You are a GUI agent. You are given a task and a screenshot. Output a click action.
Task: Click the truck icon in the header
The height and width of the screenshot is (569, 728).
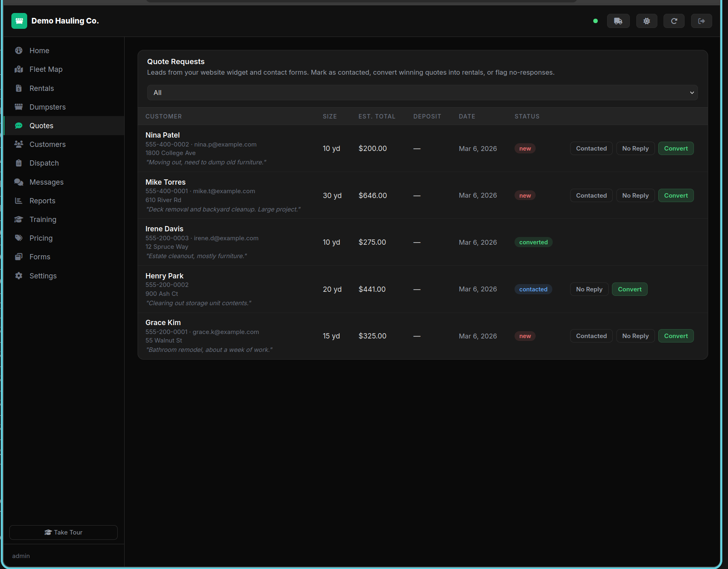(618, 21)
